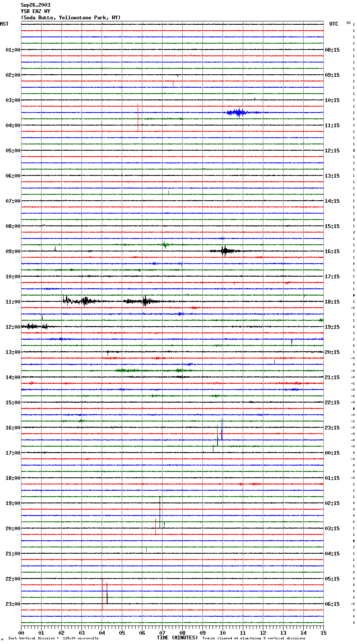Click the MST column header

coord(4,24)
